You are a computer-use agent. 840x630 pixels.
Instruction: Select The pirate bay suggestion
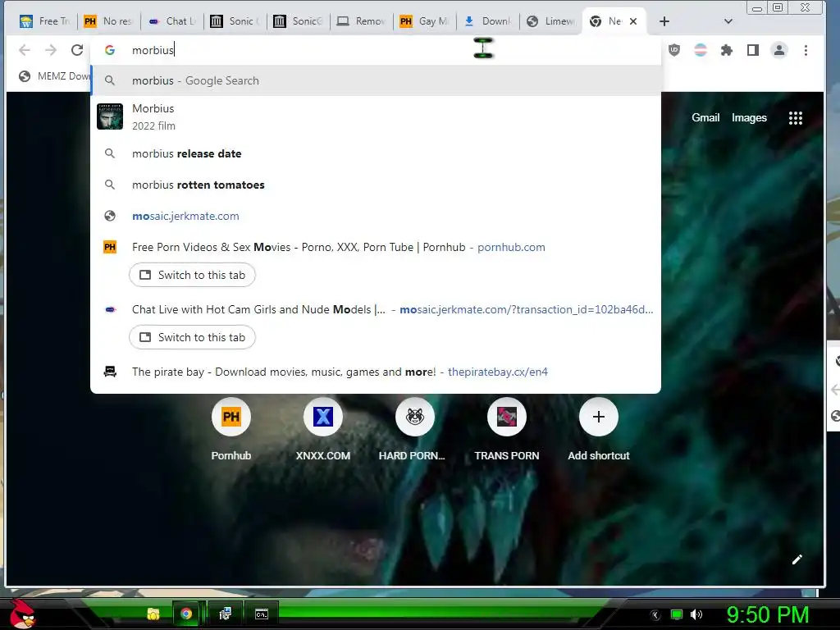click(376, 372)
